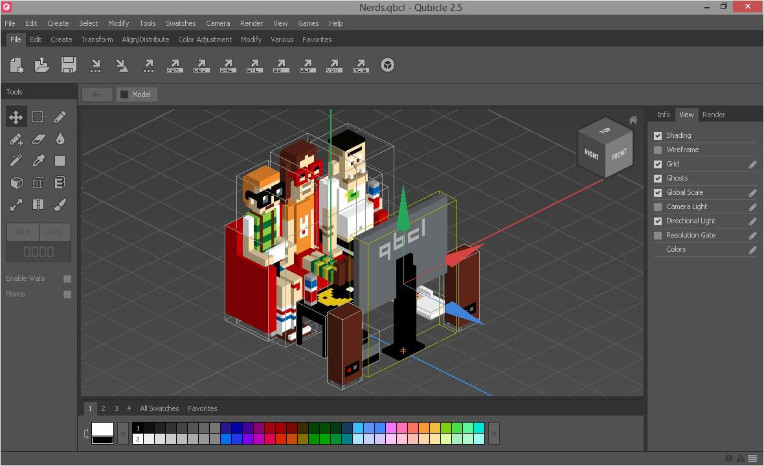Switch to the Color Adjustment ribbon tab

[x=205, y=39]
